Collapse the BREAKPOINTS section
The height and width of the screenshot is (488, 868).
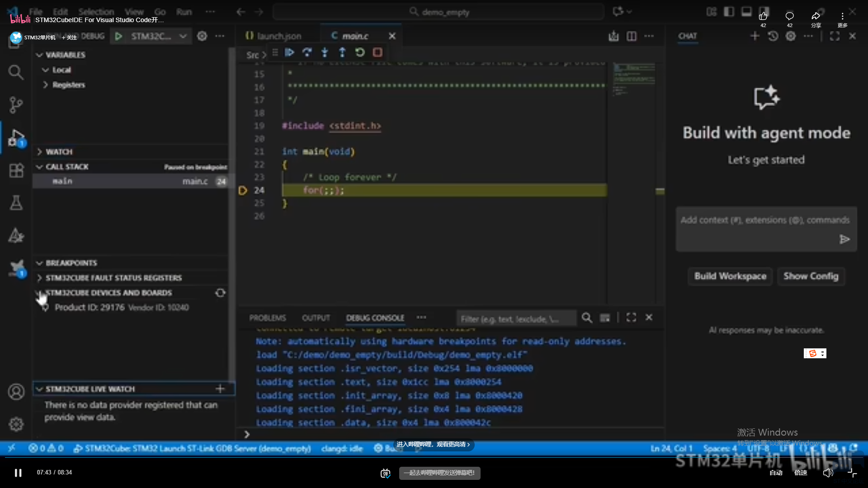tap(39, 263)
